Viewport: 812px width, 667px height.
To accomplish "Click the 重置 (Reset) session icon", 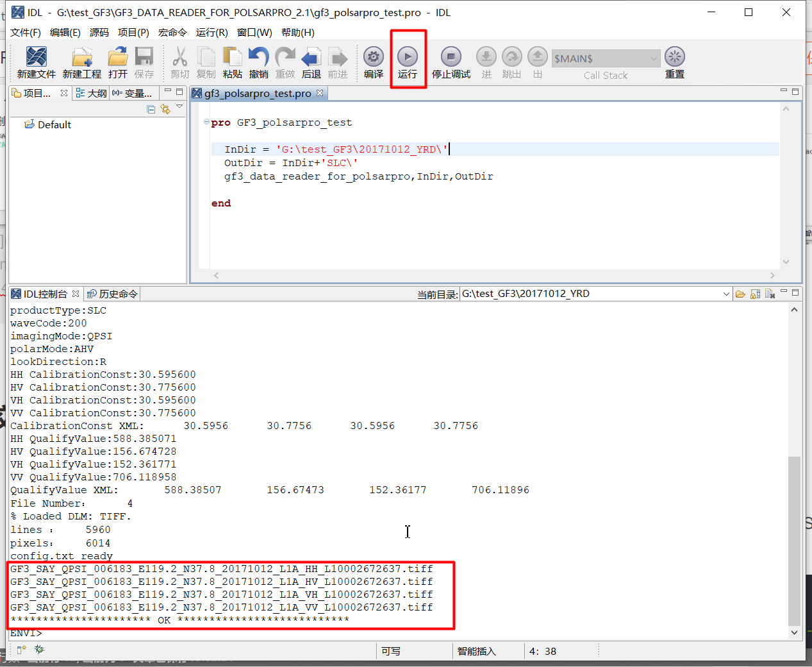I will pos(674,58).
